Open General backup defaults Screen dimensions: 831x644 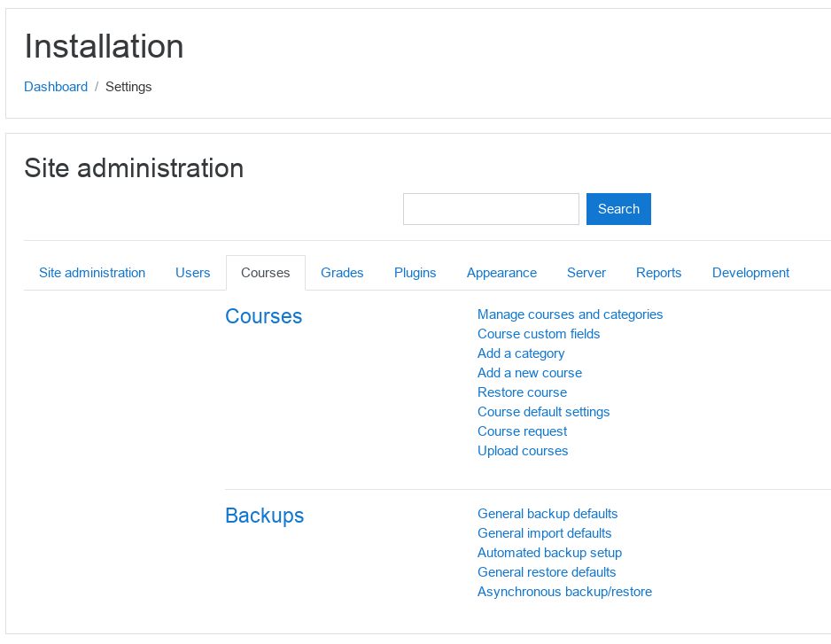pos(548,514)
